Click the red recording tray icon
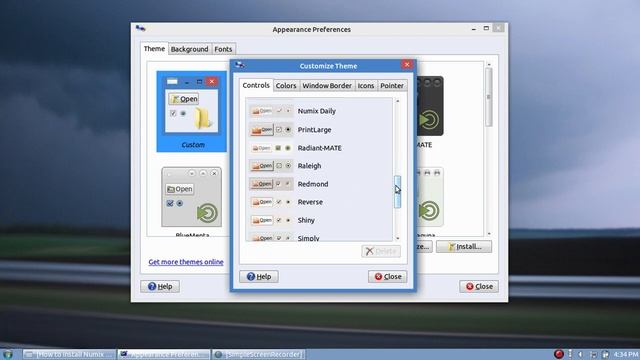The image size is (640, 360). pyautogui.click(x=559, y=354)
